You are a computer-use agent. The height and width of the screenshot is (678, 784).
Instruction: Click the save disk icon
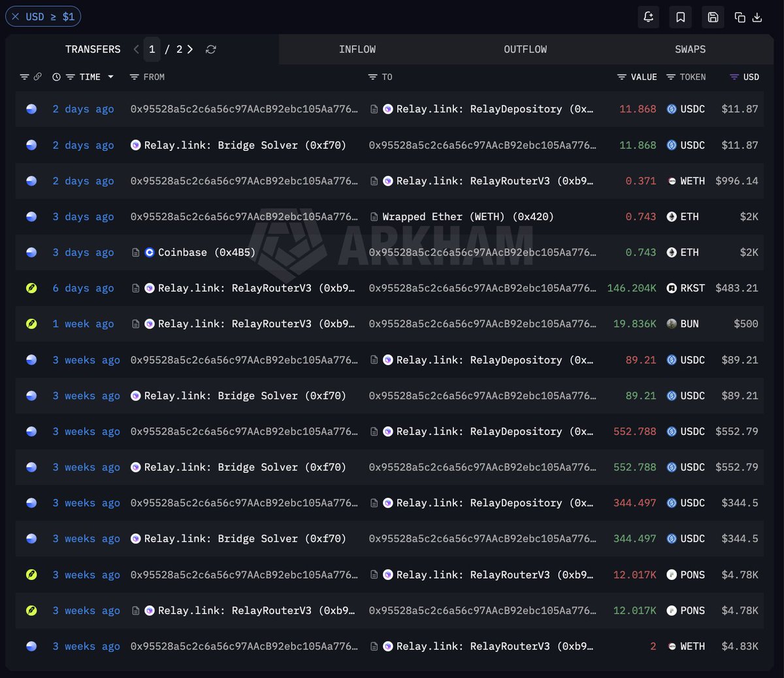(x=713, y=17)
